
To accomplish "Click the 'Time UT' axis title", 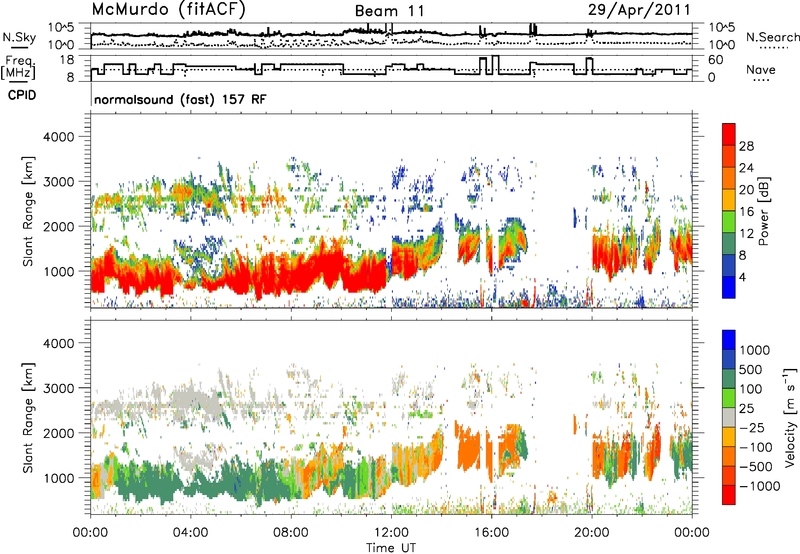I will pyautogui.click(x=391, y=547).
